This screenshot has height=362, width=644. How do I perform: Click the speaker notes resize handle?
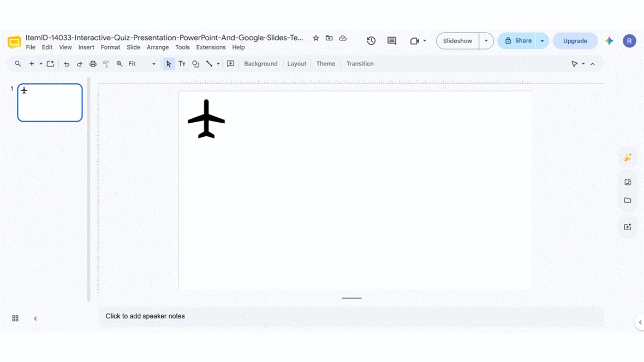[x=351, y=298]
